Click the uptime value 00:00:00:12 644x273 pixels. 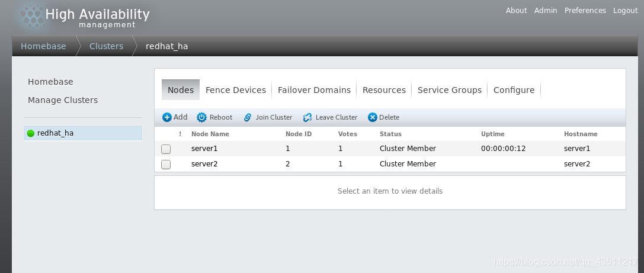coord(504,149)
